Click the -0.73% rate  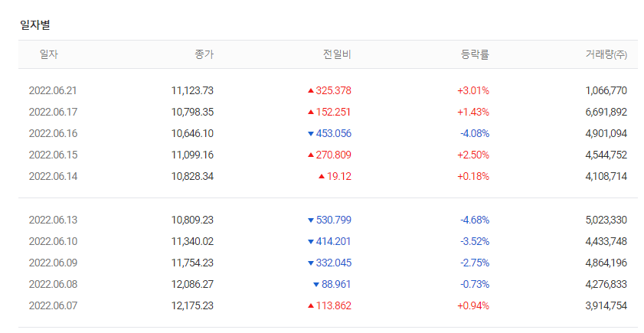475,284
